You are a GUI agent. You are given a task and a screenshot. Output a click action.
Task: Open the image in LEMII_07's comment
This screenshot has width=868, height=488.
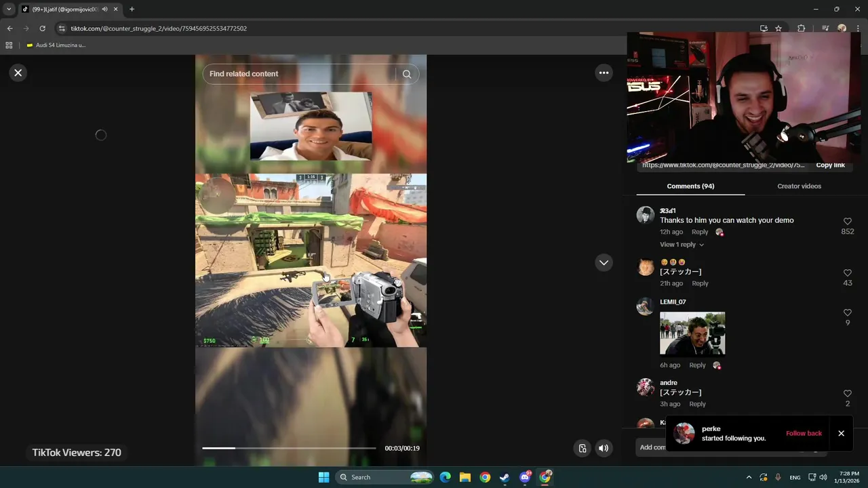(692, 333)
